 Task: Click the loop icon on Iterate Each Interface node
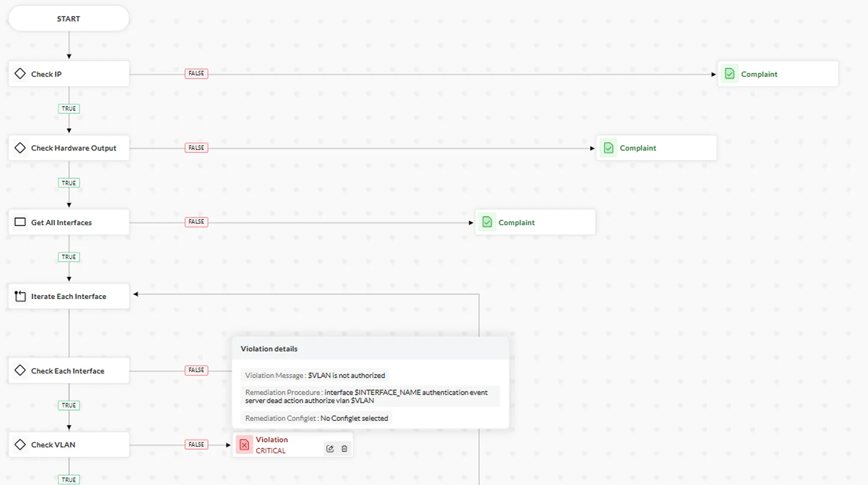20,296
